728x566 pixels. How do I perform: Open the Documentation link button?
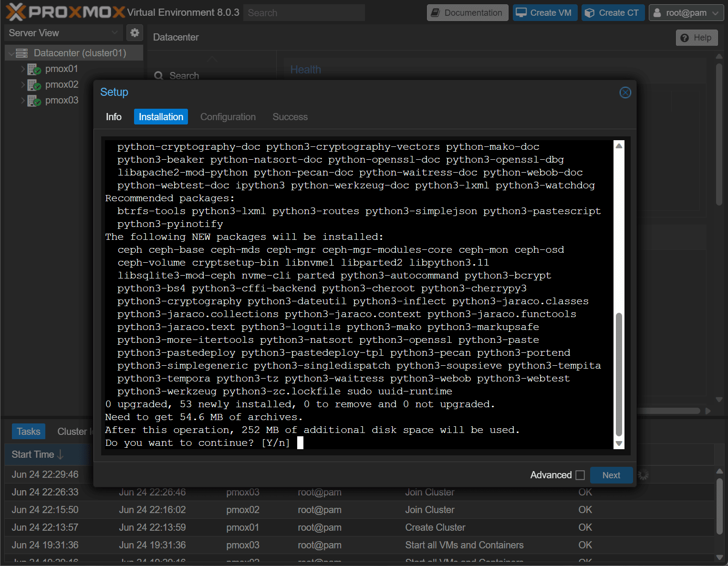pyautogui.click(x=468, y=13)
